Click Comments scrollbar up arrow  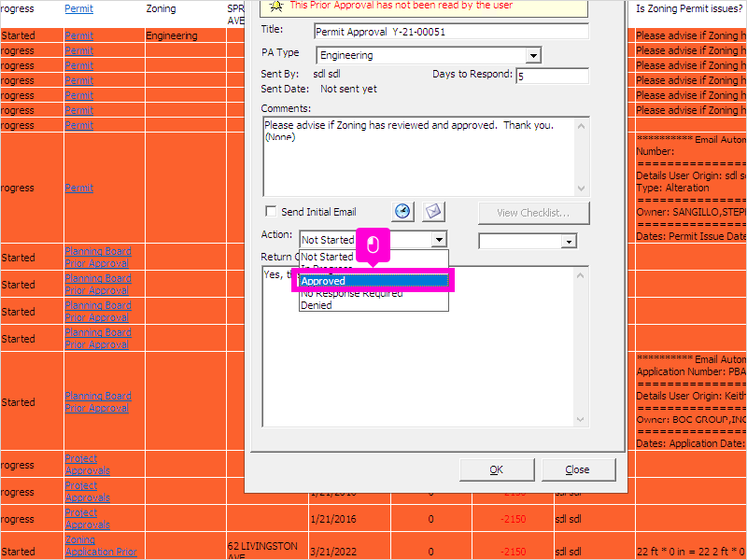click(581, 126)
